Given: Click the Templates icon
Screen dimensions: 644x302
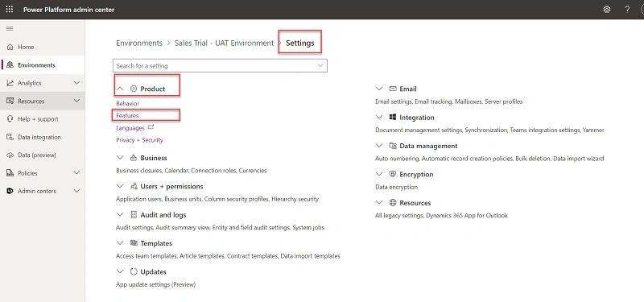Looking at the screenshot, I should pyautogui.click(x=134, y=243).
